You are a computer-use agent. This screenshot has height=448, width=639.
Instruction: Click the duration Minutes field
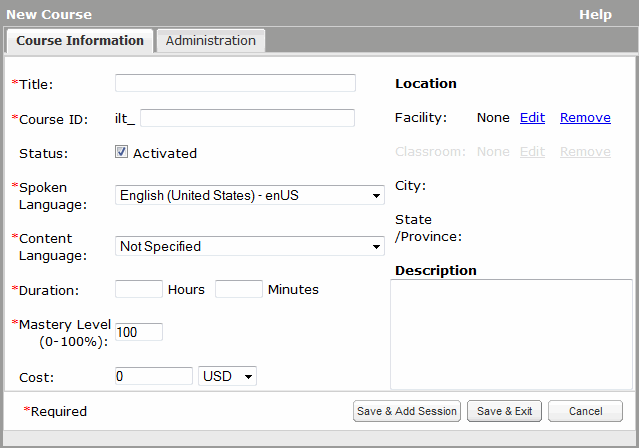click(x=239, y=289)
